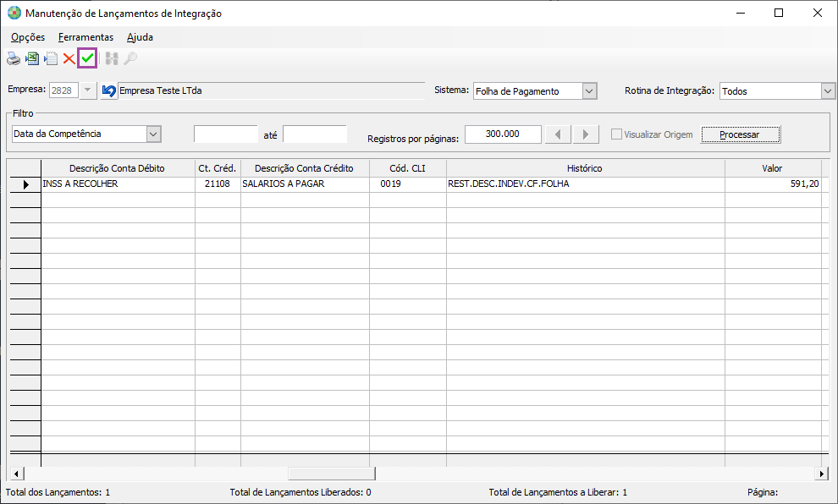Click the Empresa code field 2828

[x=64, y=90]
